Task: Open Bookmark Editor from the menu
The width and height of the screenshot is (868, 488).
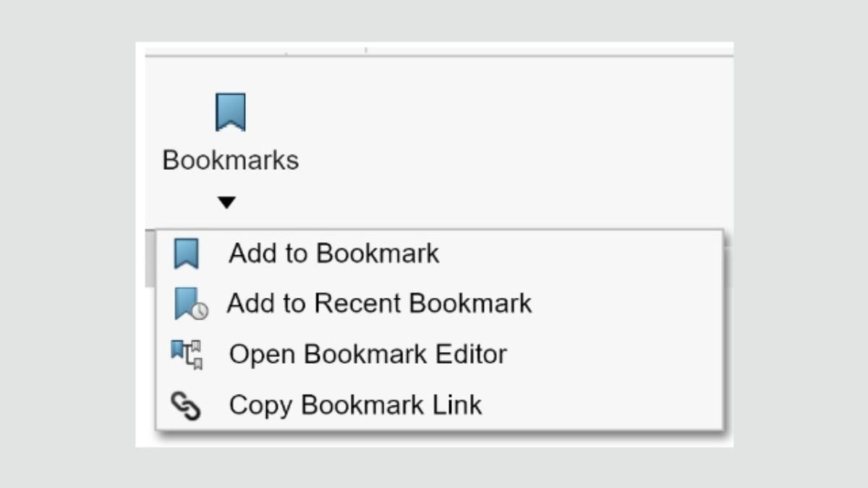Action: 367,354
